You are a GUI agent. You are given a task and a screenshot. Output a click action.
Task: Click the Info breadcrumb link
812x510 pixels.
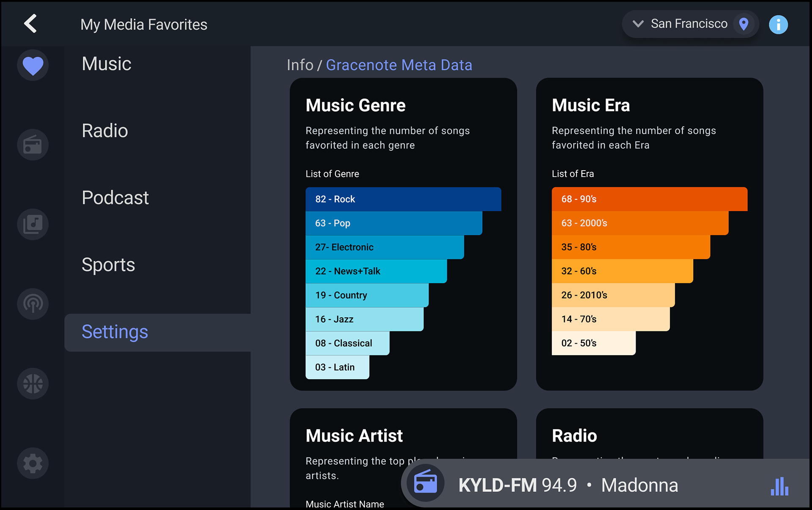300,65
